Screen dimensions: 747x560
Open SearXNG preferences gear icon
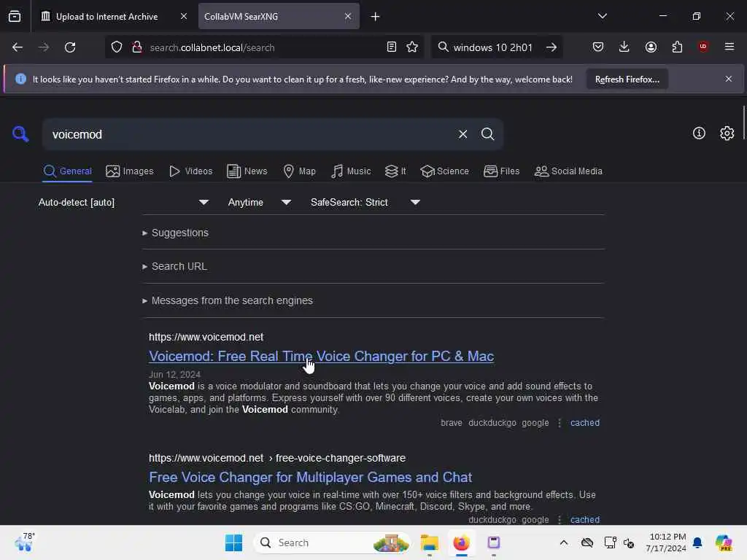tap(727, 133)
